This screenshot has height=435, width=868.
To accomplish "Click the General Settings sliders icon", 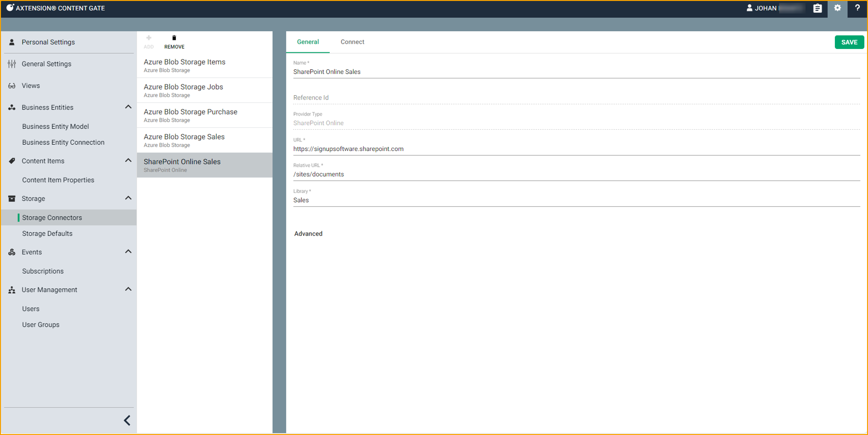I will click(12, 64).
